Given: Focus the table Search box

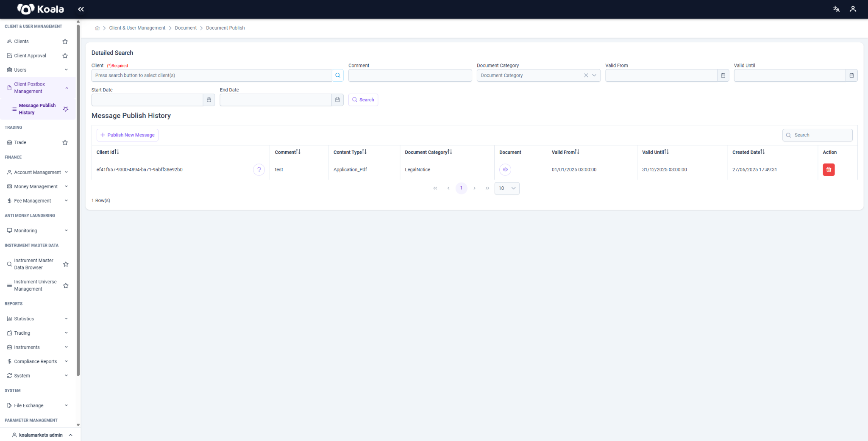Looking at the screenshot, I should (x=817, y=135).
